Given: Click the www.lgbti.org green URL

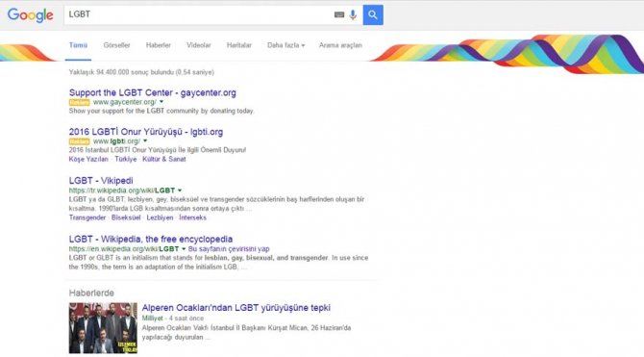Looking at the screenshot, I should tap(116, 141).
